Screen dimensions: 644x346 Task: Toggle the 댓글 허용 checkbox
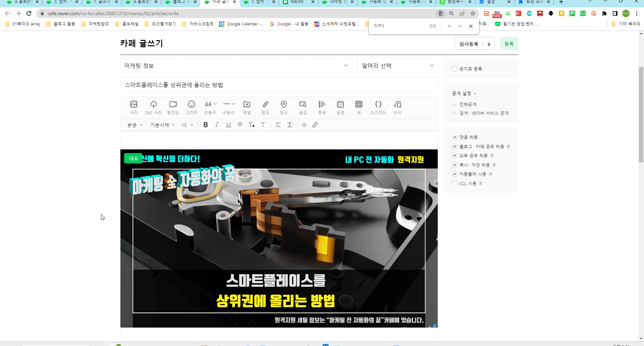(x=454, y=137)
